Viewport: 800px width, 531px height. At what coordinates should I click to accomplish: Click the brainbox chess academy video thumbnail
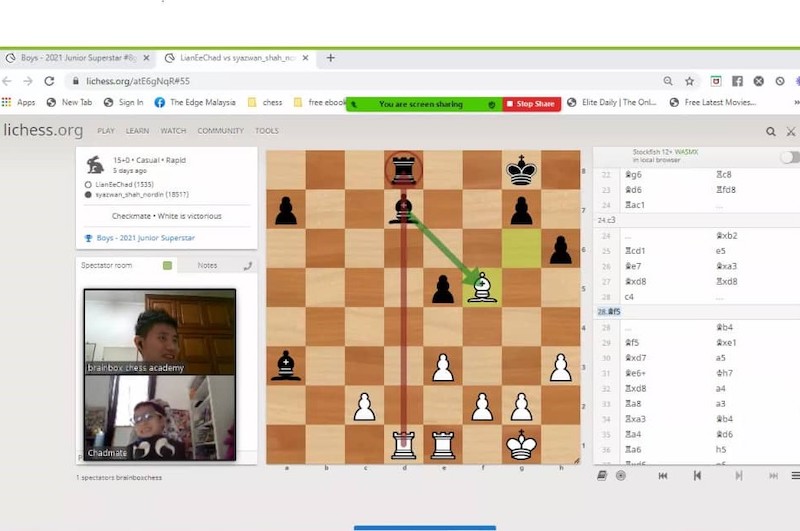[160, 332]
